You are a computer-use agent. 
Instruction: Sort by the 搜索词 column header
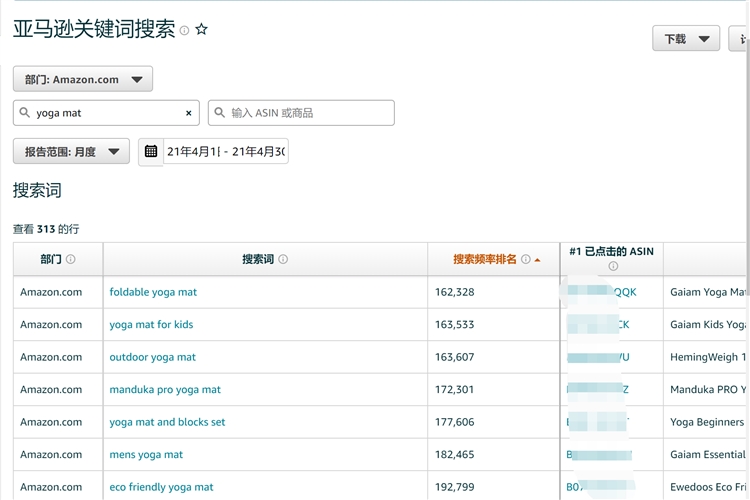coord(258,259)
